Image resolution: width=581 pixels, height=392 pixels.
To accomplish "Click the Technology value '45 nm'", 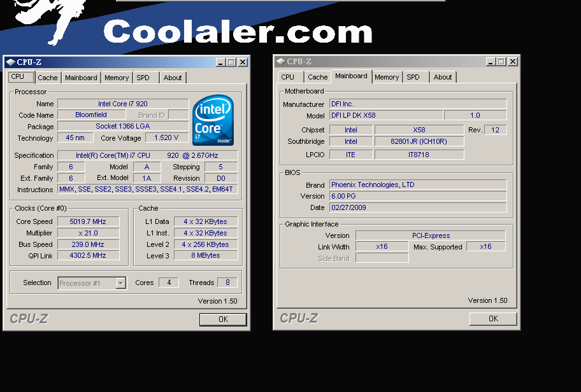I will [75, 137].
